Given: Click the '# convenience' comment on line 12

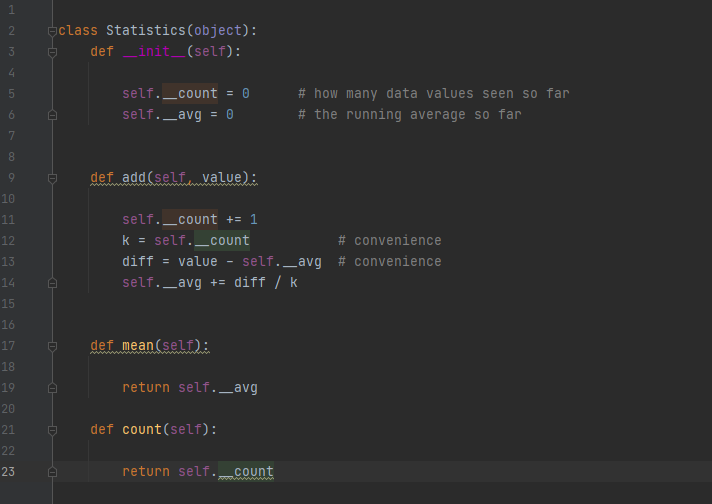Looking at the screenshot, I should click(x=390, y=240).
